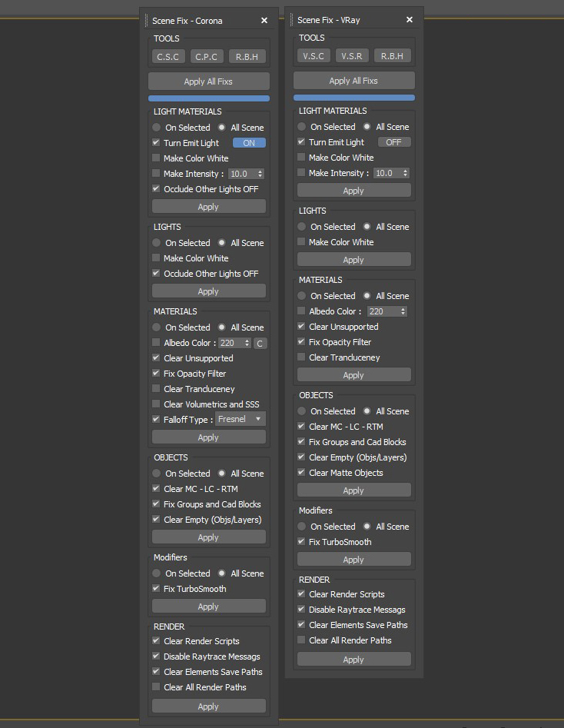This screenshot has height=728, width=564.
Task: Apply VRay Objects settings
Action: click(353, 490)
